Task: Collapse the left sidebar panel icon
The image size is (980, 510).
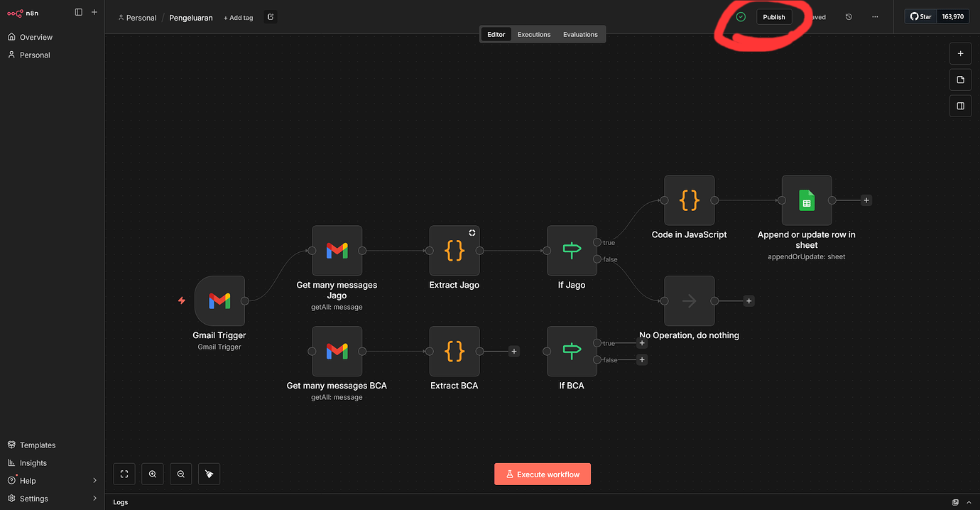Action: tap(79, 12)
